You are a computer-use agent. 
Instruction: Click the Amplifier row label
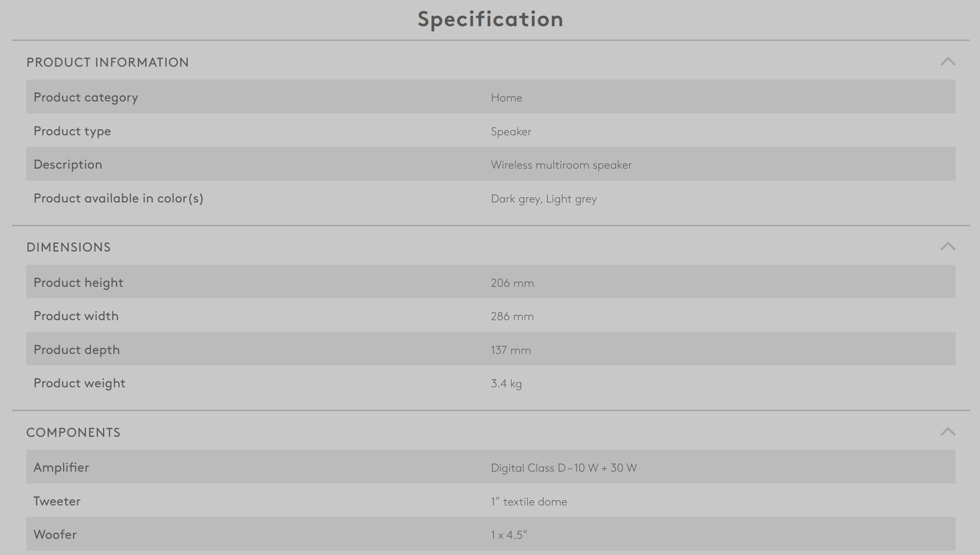point(61,467)
